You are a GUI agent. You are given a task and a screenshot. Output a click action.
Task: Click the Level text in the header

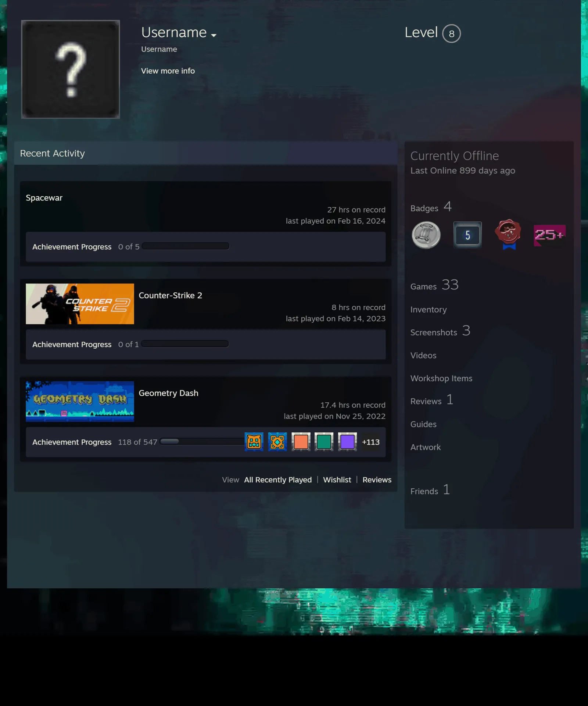421,32
